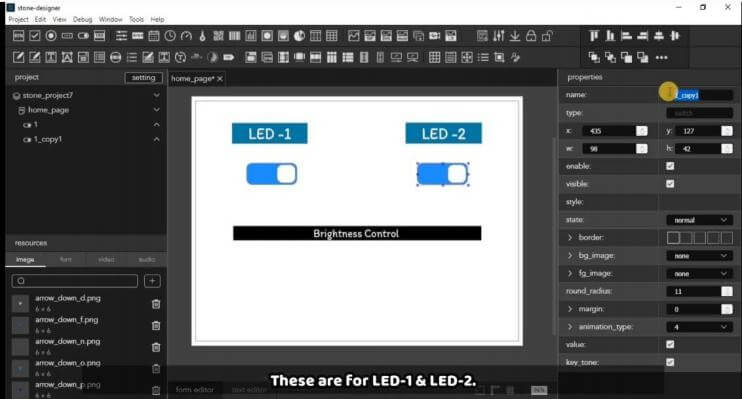
Task: Toggle the visible checkbox
Action: [x=670, y=184]
